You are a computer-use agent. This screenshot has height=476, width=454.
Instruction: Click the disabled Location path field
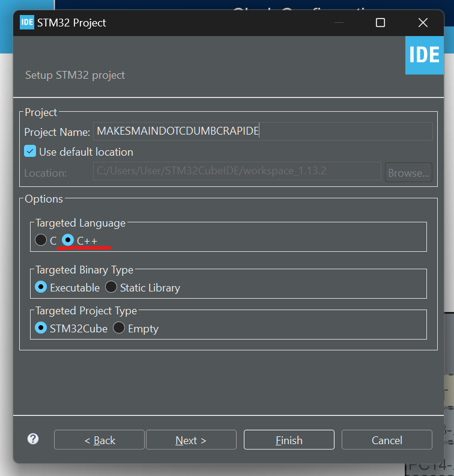point(237,171)
